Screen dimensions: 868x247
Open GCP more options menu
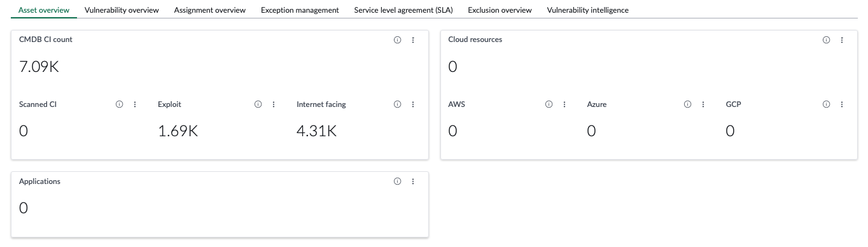coord(841,104)
